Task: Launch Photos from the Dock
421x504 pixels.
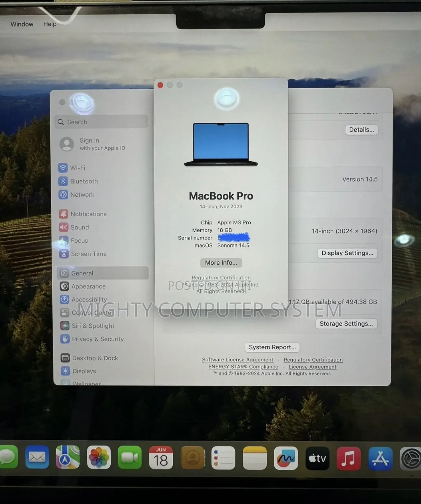Action: pyautogui.click(x=99, y=458)
